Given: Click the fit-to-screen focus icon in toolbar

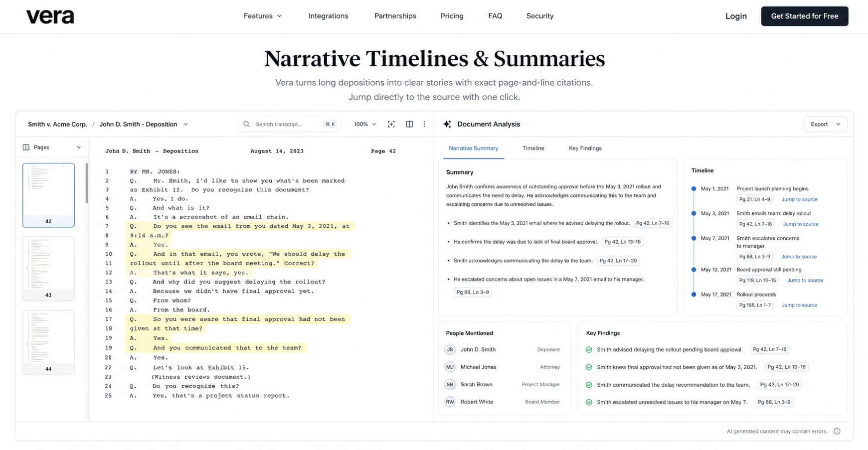Looking at the screenshot, I should point(391,124).
